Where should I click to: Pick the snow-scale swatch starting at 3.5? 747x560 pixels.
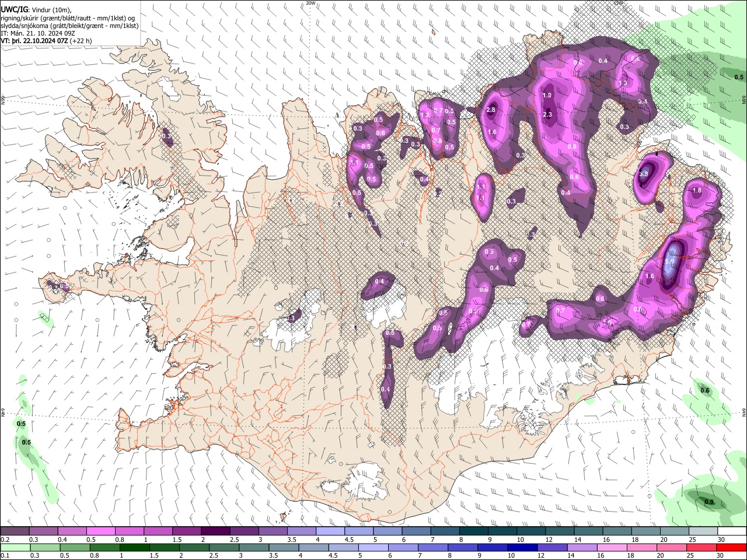pyautogui.click(x=301, y=531)
